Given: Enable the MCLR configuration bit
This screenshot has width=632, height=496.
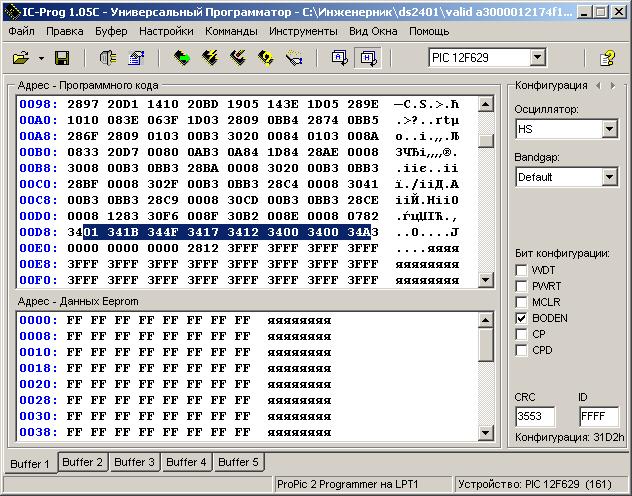Looking at the screenshot, I should pyautogui.click(x=521, y=302).
